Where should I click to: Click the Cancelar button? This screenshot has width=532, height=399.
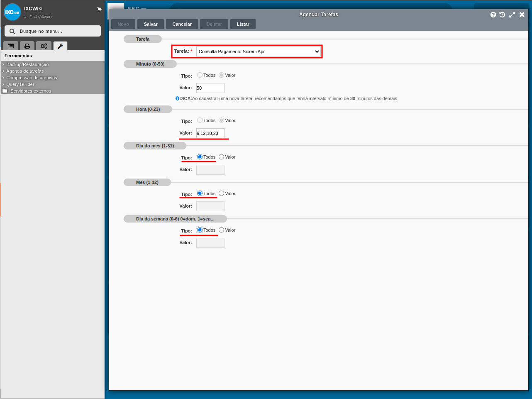(182, 24)
